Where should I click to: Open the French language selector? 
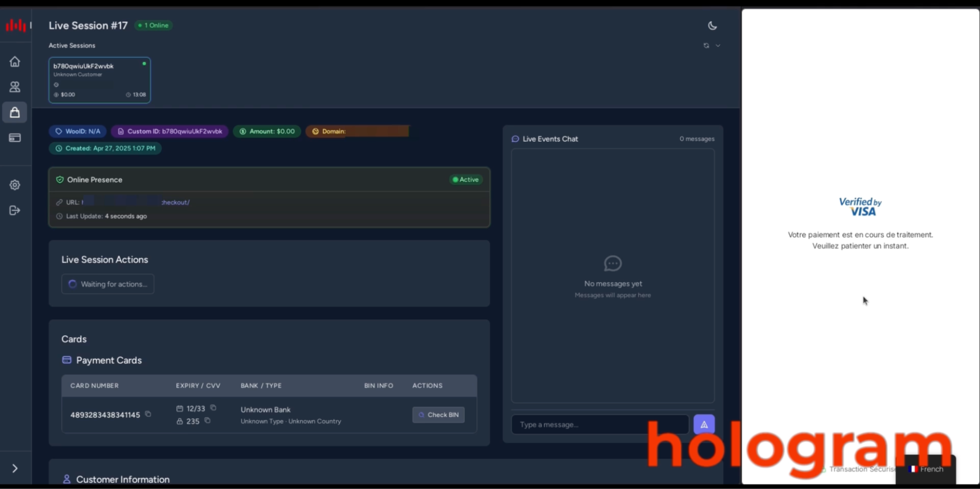[926, 469]
